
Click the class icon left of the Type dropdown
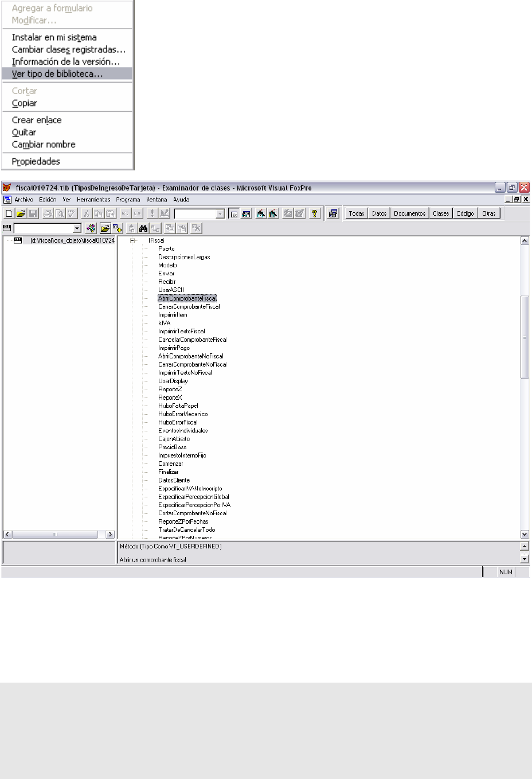tap(7, 228)
